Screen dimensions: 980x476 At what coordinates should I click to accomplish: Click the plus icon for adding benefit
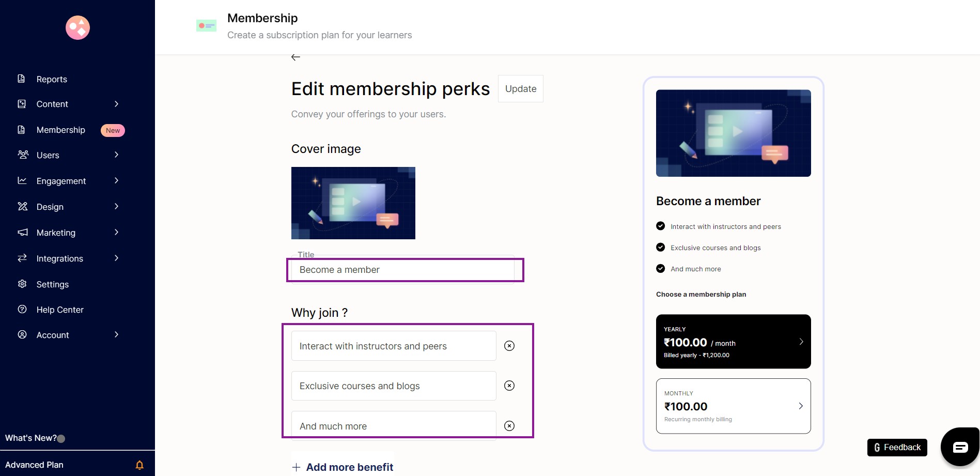pyautogui.click(x=296, y=467)
